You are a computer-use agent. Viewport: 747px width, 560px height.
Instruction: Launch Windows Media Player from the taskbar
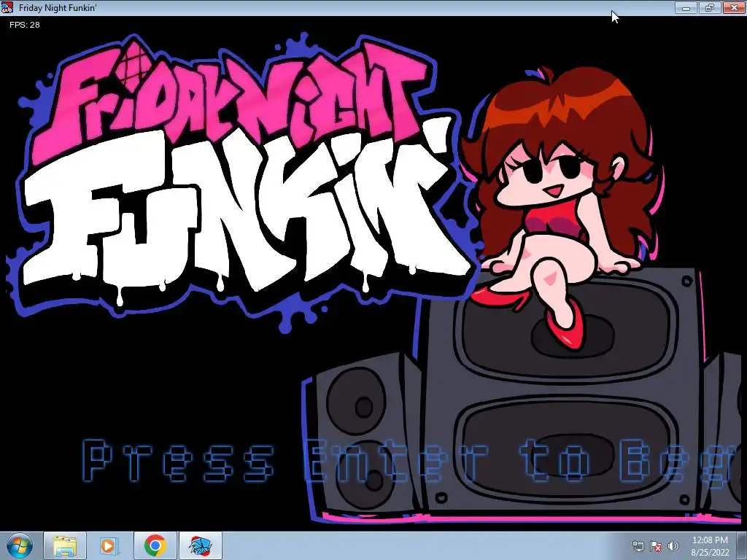(109, 545)
